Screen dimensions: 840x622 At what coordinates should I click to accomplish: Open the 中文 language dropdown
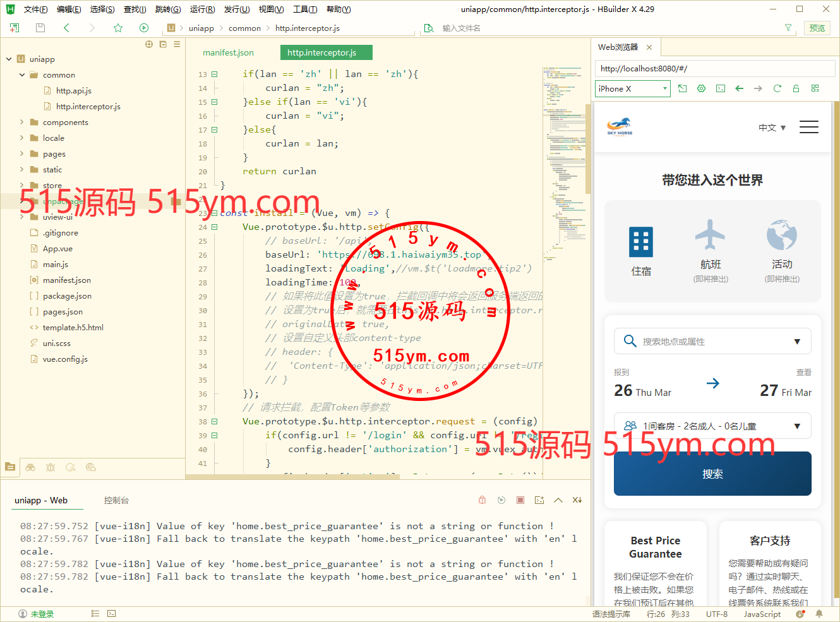click(772, 128)
